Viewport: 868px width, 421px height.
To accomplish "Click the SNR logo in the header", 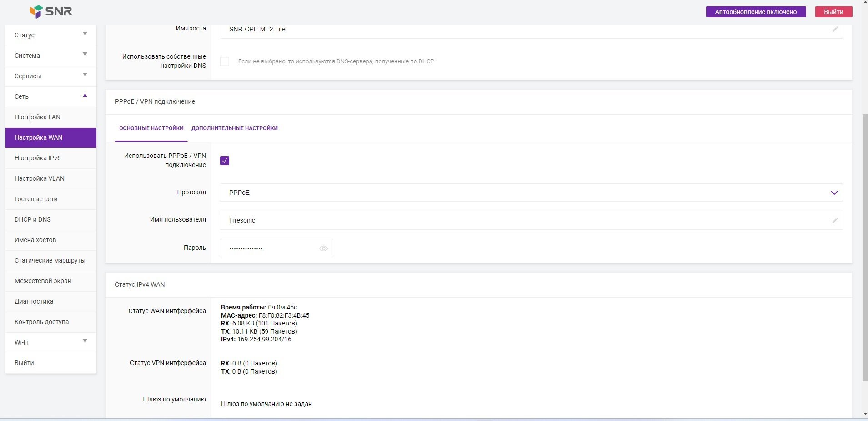I will click(51, 11).
